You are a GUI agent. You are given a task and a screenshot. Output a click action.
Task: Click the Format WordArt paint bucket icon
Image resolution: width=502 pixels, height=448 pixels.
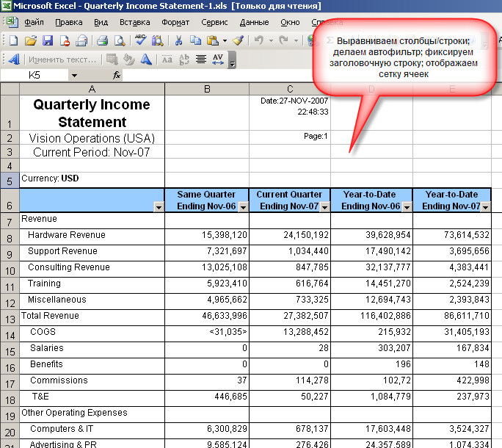pos(129,59)
